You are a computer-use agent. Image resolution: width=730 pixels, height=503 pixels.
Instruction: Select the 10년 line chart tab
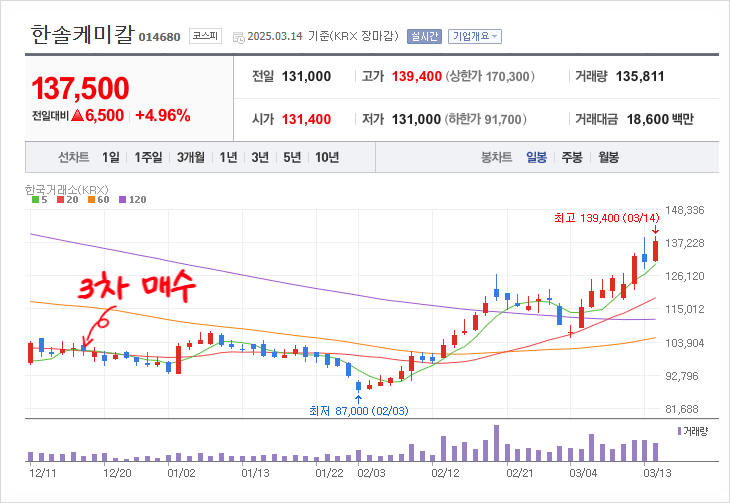point(327,157)
